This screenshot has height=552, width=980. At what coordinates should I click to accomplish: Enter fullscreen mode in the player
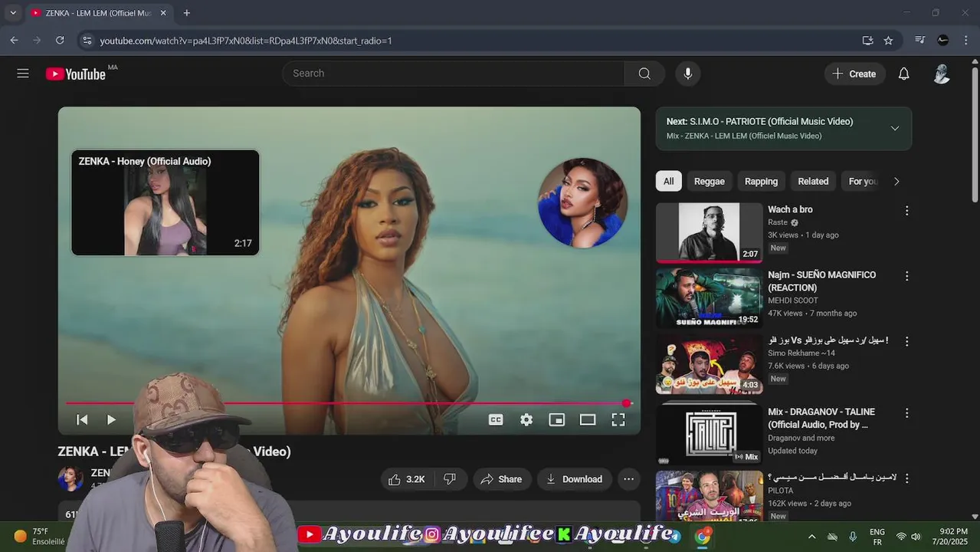tap(618, 419)
